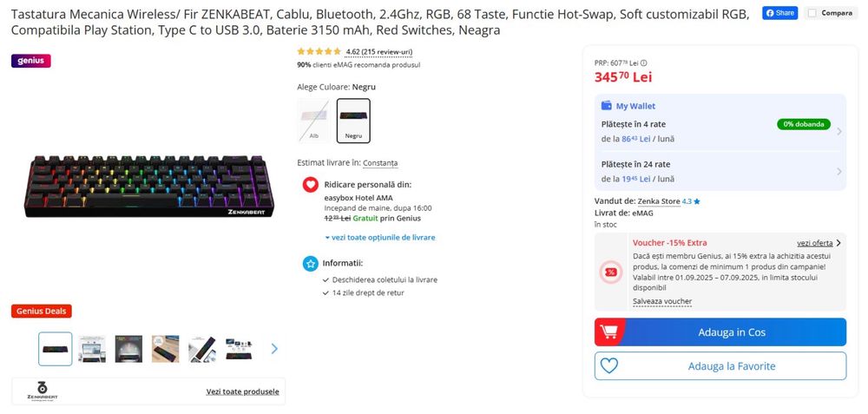Select the Alb color swatch
Screen dimensions: 868x414
(x=314, y=121)
